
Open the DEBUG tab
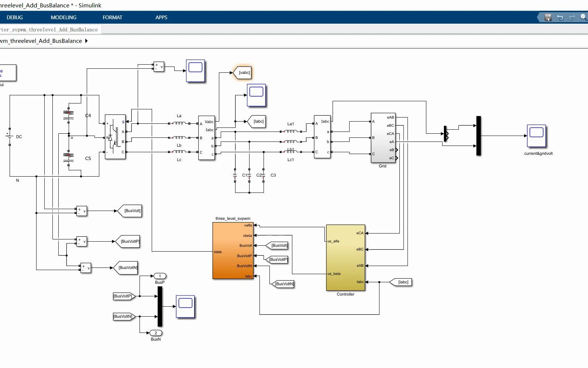15,17
